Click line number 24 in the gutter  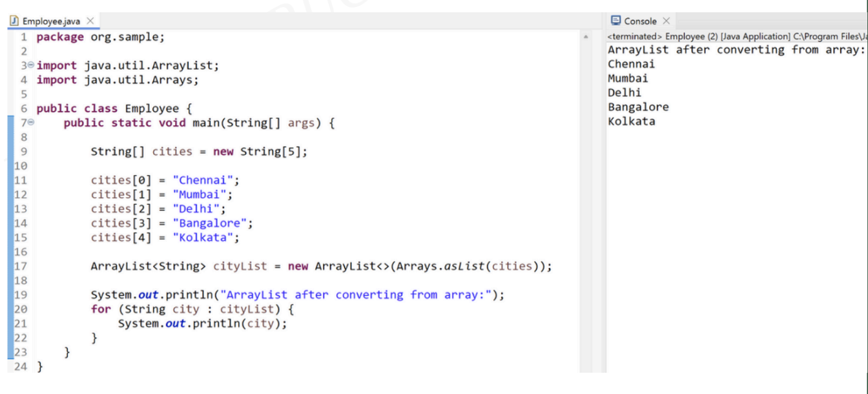pos(21,367)
